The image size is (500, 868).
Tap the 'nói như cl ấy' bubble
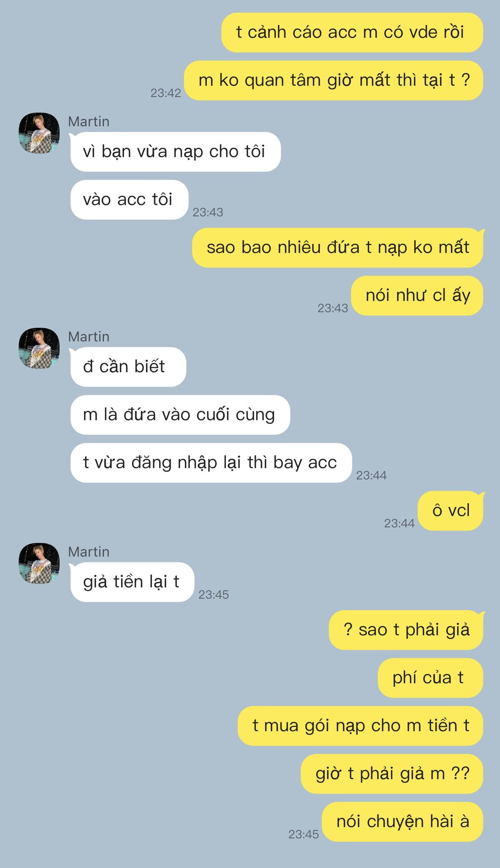pos(417,296)
